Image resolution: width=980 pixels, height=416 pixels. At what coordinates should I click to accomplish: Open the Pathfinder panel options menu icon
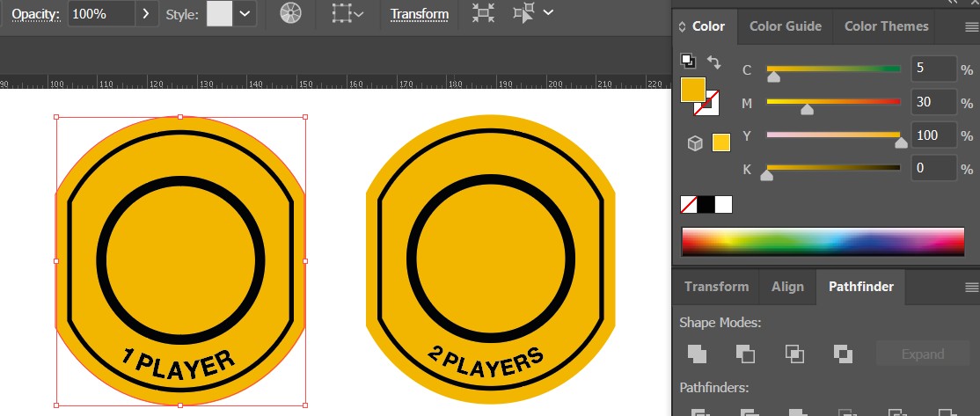pos(971,288)
